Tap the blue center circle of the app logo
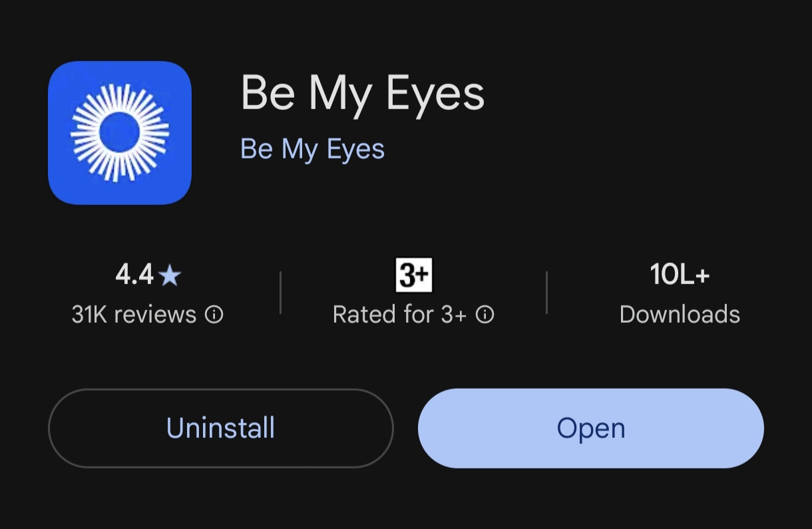 coord(120,132)
